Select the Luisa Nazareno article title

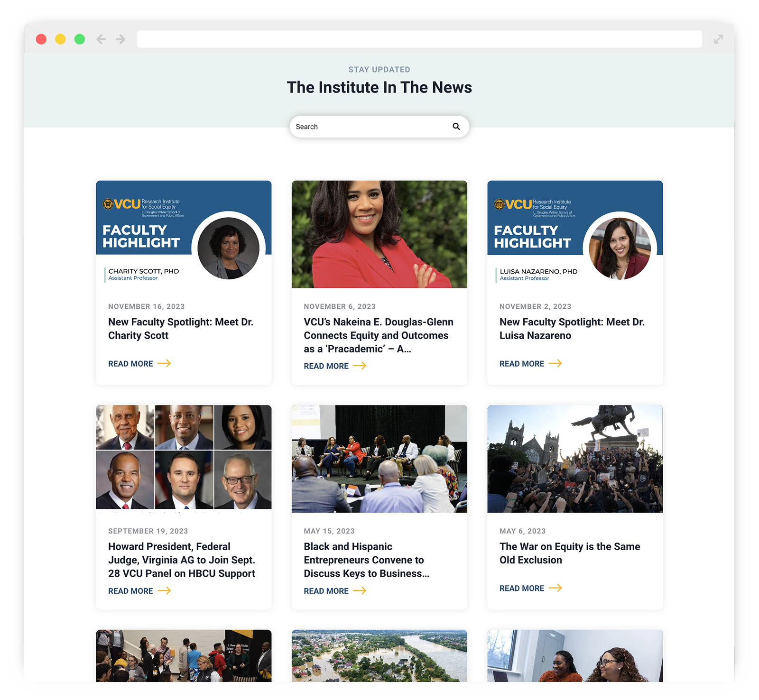point(572,329)
